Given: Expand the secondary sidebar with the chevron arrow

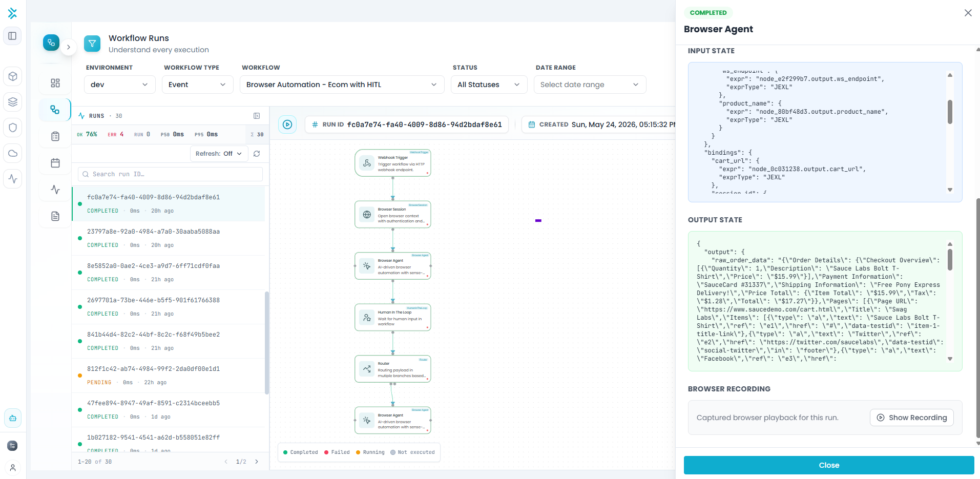Looking at the screenshot, I should (x=68, y=47).
